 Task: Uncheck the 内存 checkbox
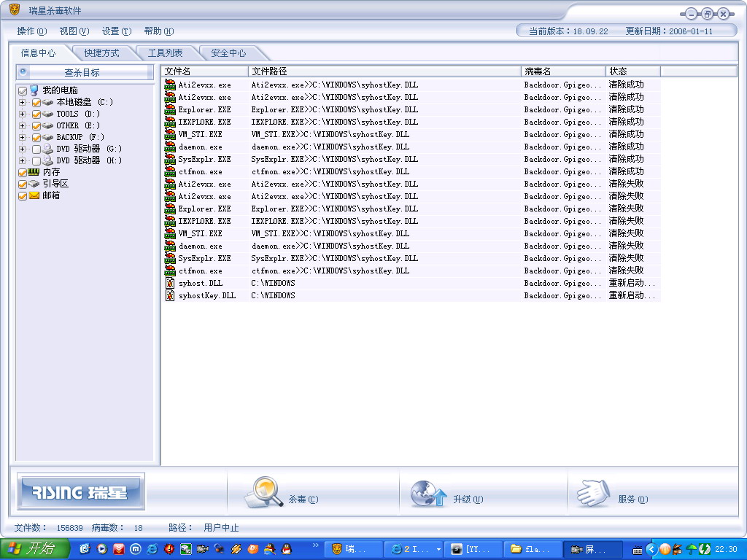[x=23, y=172]
